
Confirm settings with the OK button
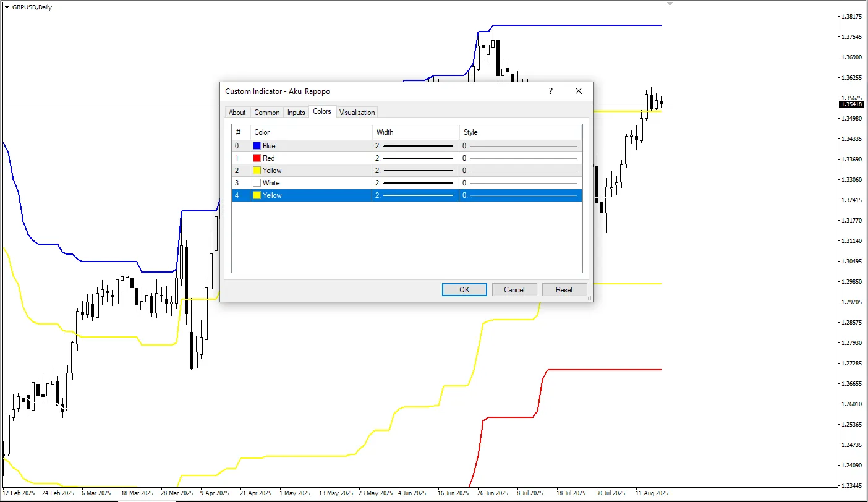pyautogui.click(x=464, y=289)
